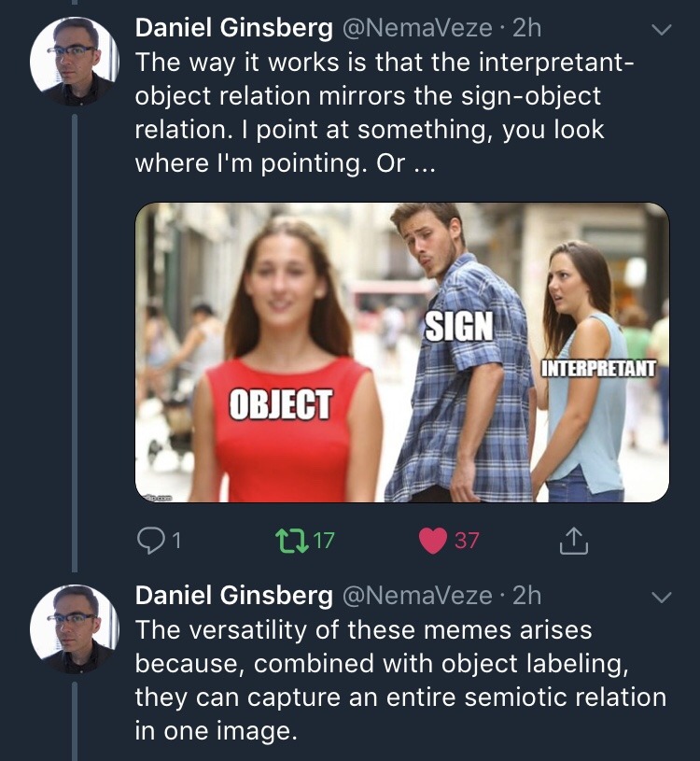The width and height of the screenshot is (700, 761).
Task: Click the 2h timestamp on first tweet
Action: (x=526, y=28)
